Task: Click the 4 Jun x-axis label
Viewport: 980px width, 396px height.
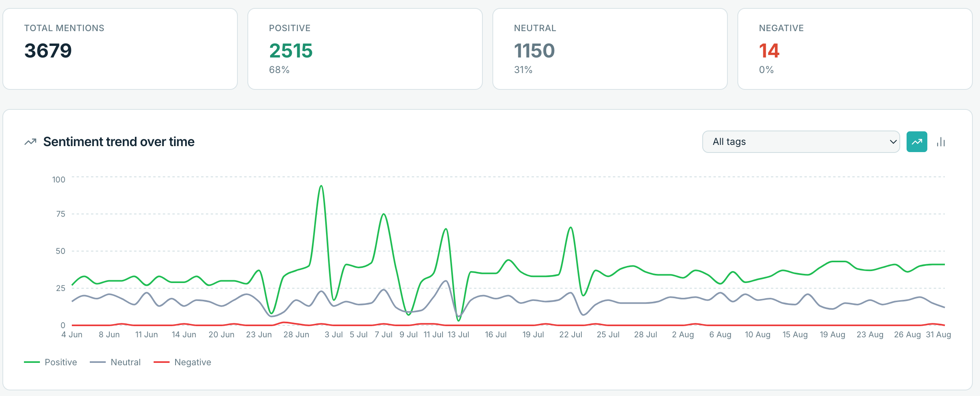Action: (x=72, y=335)
